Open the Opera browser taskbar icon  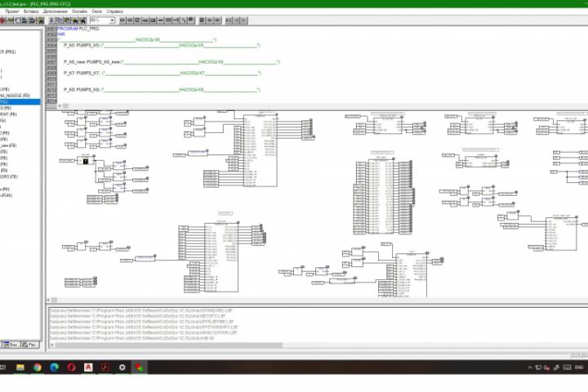[x=71, y=367]
